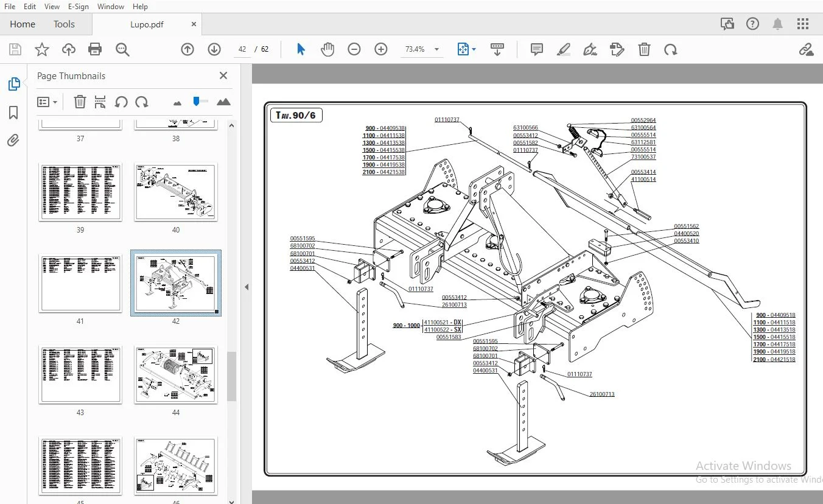
Task: Click part number 00552964 label
Action: 643,121
